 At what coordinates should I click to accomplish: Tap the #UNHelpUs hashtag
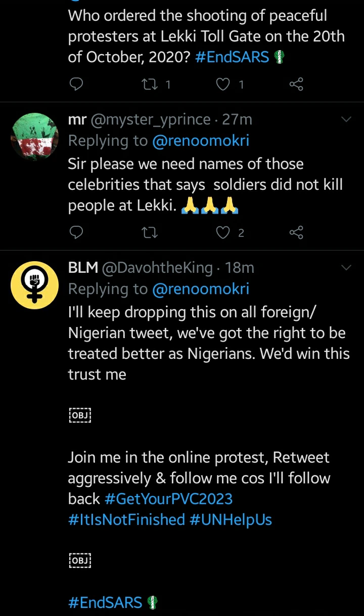[x=231, y=520]
